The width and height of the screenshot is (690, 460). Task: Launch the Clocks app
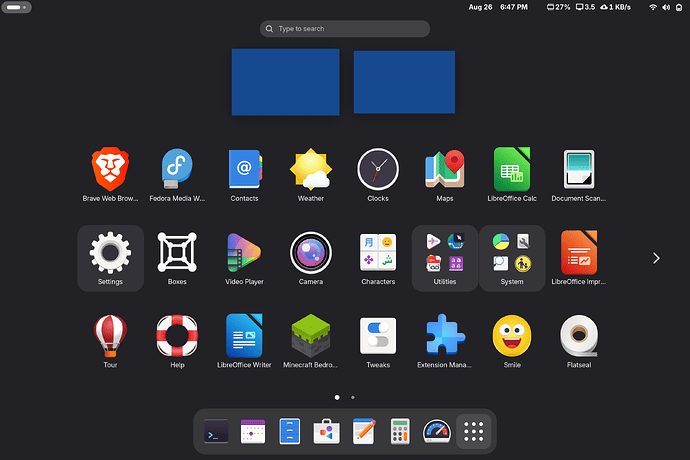pyautogui.click(x=378, y=175)
